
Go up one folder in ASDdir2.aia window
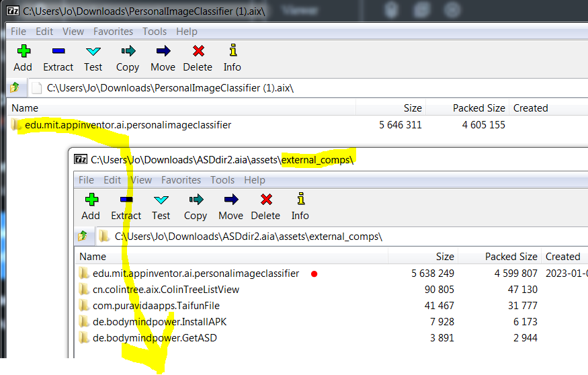[83, 237]
